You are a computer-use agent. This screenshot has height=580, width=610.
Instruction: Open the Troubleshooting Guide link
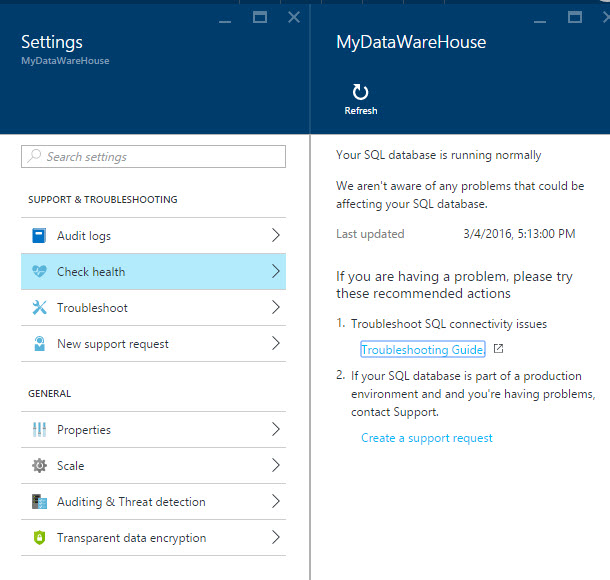[422, 350]
